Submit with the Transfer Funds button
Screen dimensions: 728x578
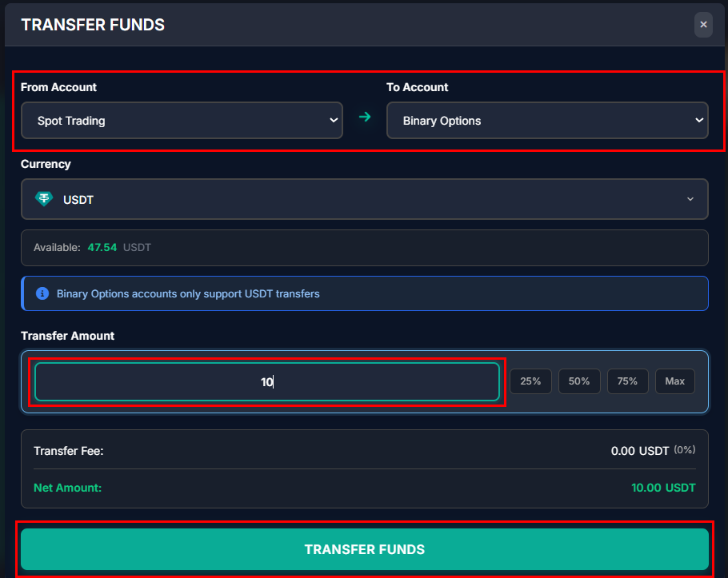364,549
